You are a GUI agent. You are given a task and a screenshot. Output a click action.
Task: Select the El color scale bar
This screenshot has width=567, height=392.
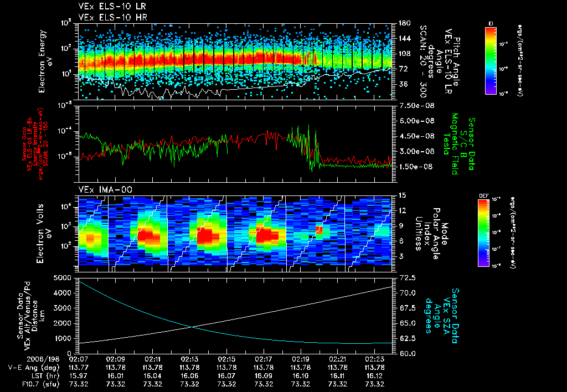[x=491, y=60]
